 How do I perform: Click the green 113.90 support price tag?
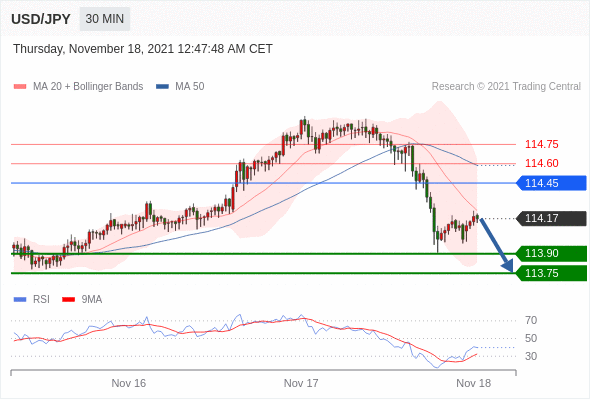[x=552, y=253]
